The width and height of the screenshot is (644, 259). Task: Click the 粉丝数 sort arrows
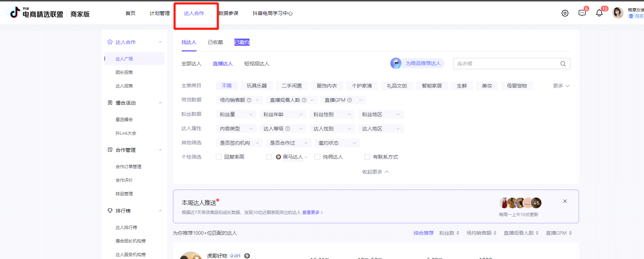pos(458,233)
